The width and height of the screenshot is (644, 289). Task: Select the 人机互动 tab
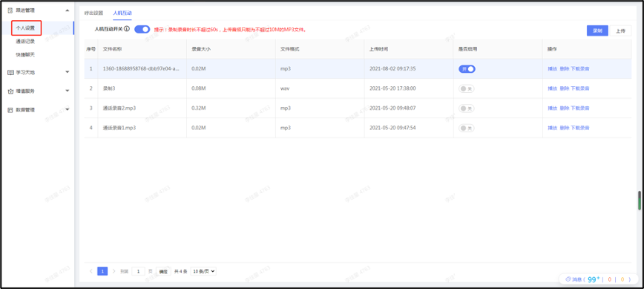[x=122, y=13]
